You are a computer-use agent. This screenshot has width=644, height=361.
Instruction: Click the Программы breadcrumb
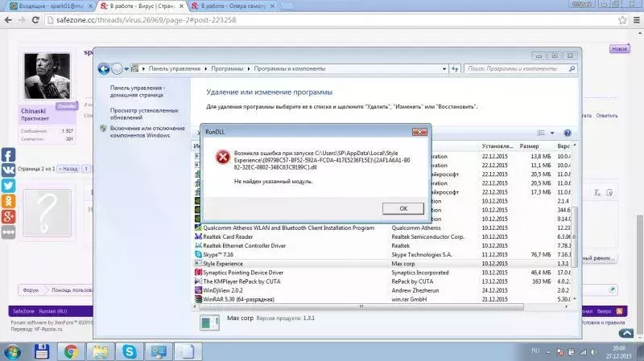[x=227, y=68]
